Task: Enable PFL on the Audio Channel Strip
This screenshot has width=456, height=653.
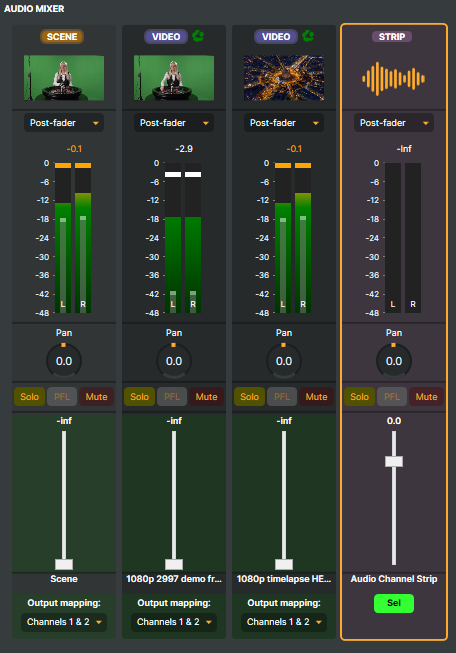Action: (x=392, y=396)
